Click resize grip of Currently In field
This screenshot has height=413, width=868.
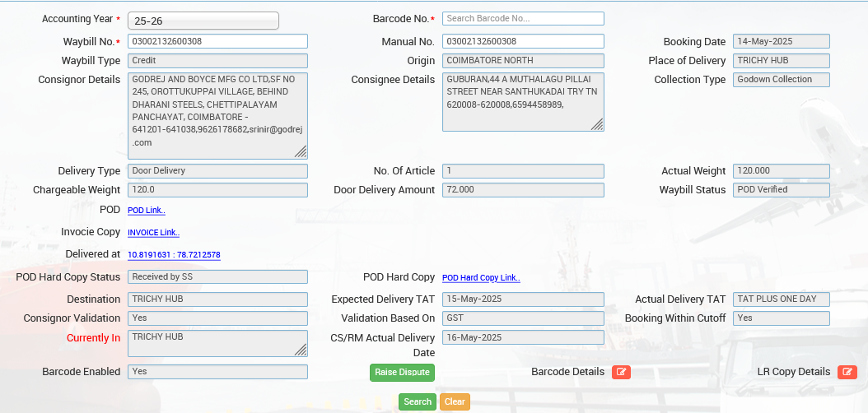tap(301, 350)
